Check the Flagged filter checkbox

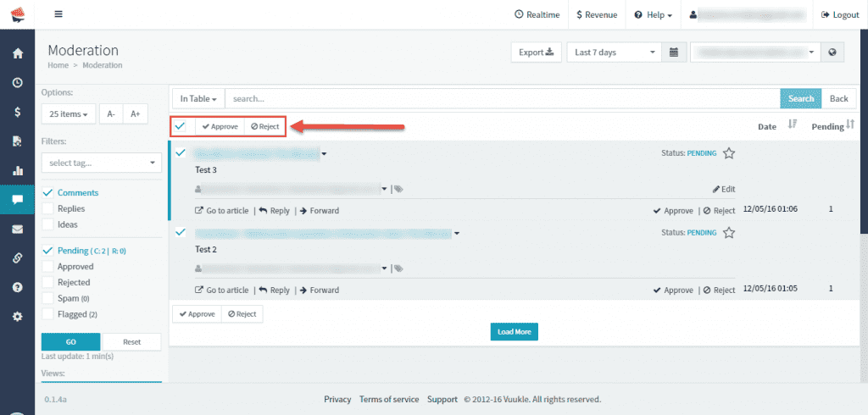(x=48, y=314)
